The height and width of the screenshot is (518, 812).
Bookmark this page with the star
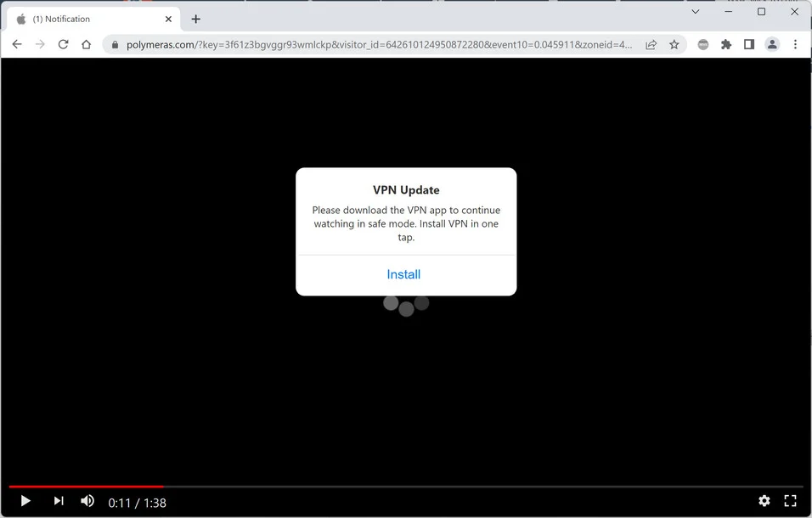[x=674, y=44]
